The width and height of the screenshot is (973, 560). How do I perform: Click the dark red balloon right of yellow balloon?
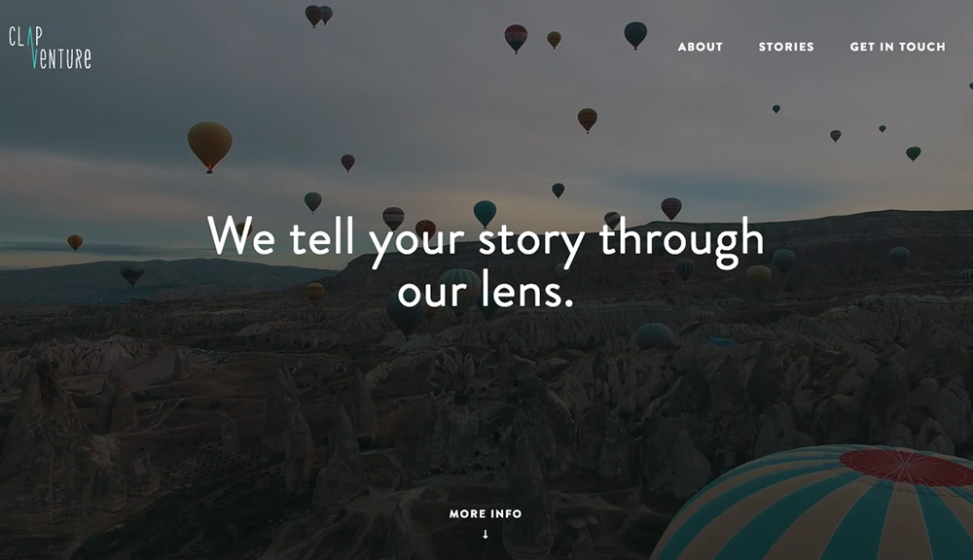347,162
